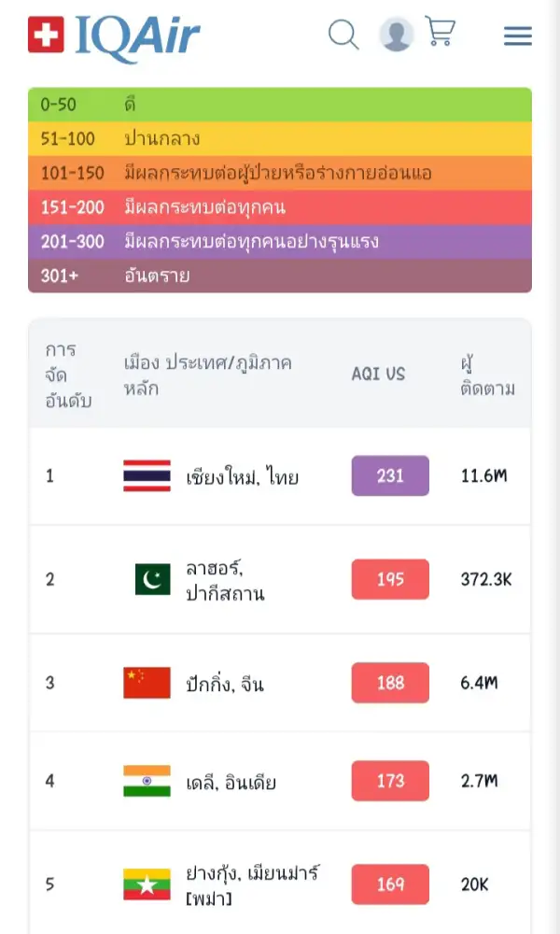This screenshot has height=934, width=560.
Task: Open the ปักกิ่ง, จีน city link
Action: 225,684
